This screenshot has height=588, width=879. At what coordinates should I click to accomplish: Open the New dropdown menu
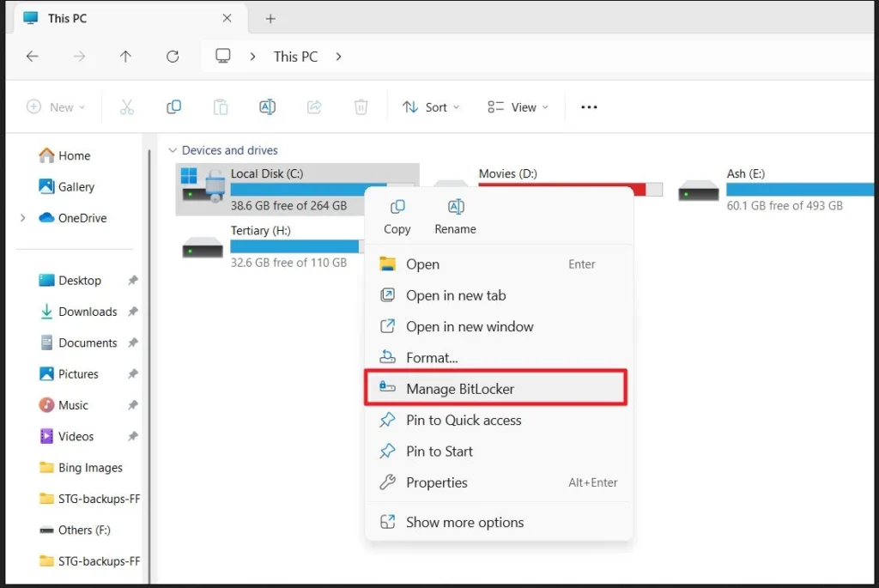click(56, 107)
